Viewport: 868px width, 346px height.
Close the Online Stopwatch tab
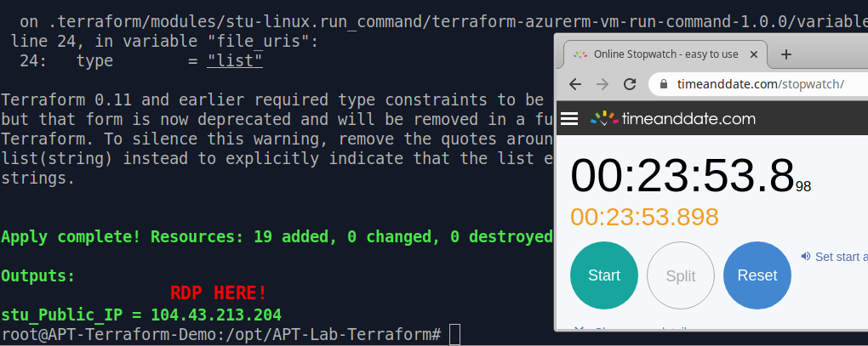(756, 54)
